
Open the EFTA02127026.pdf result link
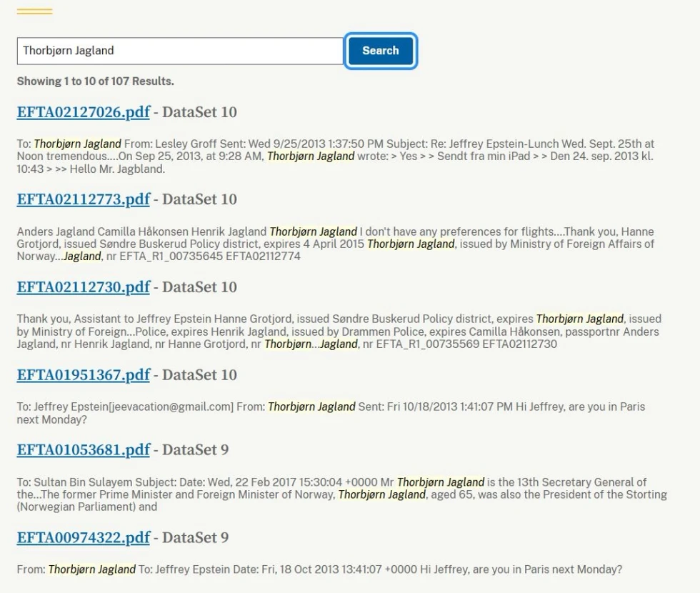pyautogui.click(x=83, y=112)
